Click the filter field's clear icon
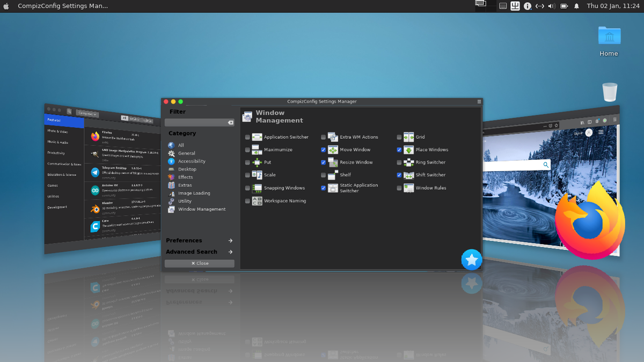The width and height of the screenshot is (644, 362). click(231, 123)
